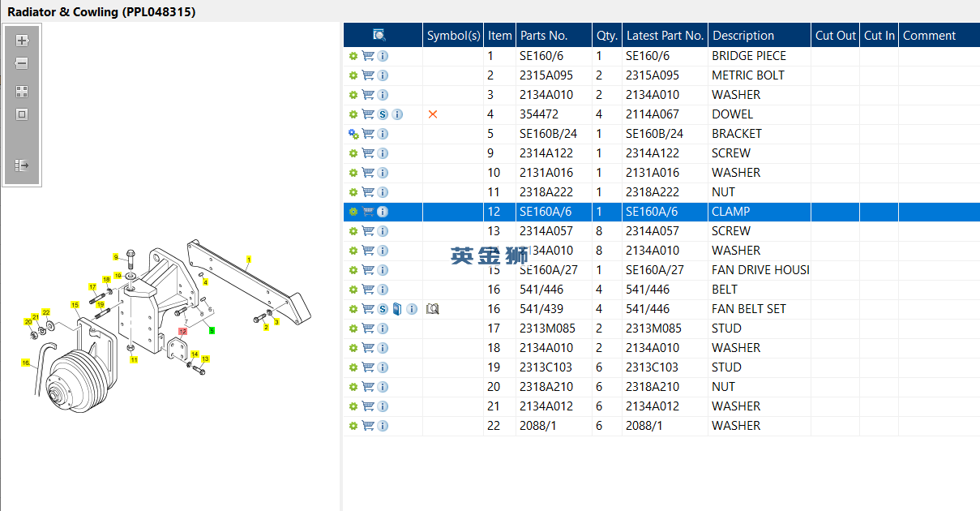Select callout 22 on the diagram
The image size is (980, 511).
point(46,312)
